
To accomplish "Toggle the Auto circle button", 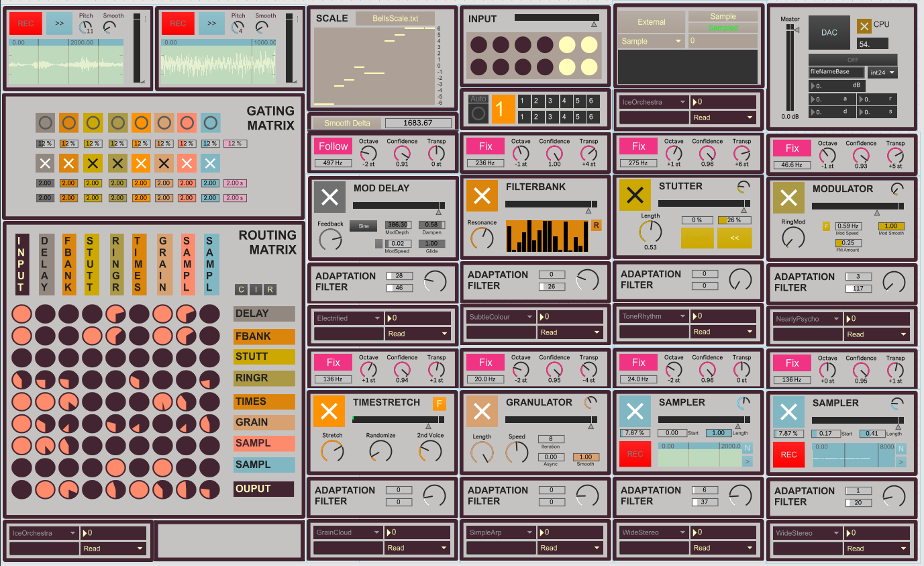I will point(478,113).
